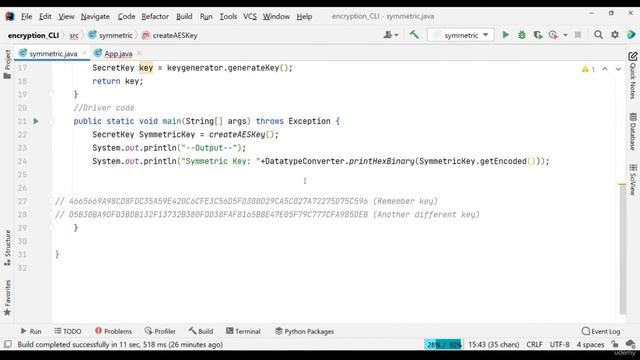Open the Navigate menu
The width and height of the screenshot is (640, 360).
tap(95, 16)
